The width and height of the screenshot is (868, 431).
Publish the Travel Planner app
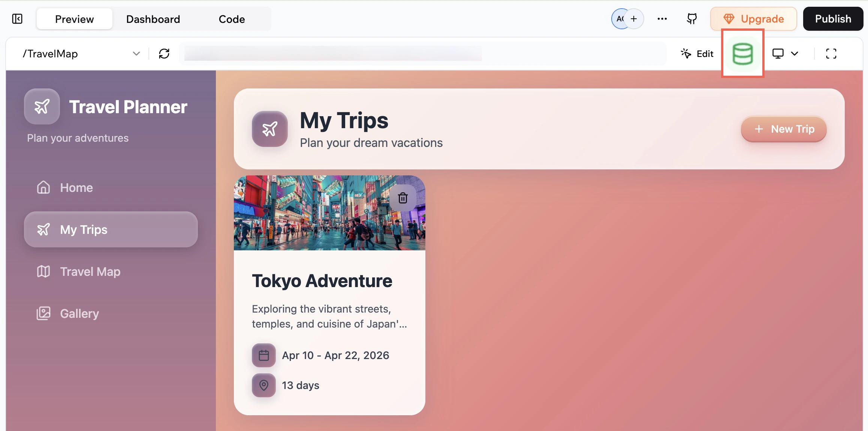coord(833,18)
